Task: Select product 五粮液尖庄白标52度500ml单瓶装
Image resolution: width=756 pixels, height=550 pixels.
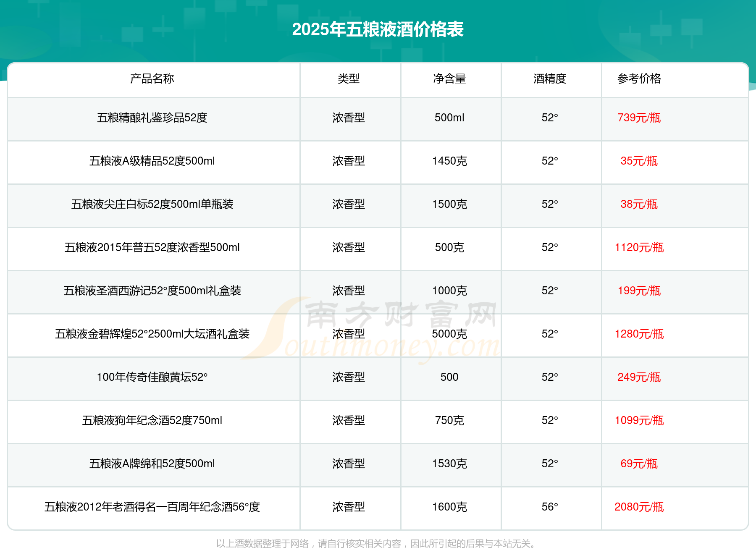Action: click(x=152, y=204)
